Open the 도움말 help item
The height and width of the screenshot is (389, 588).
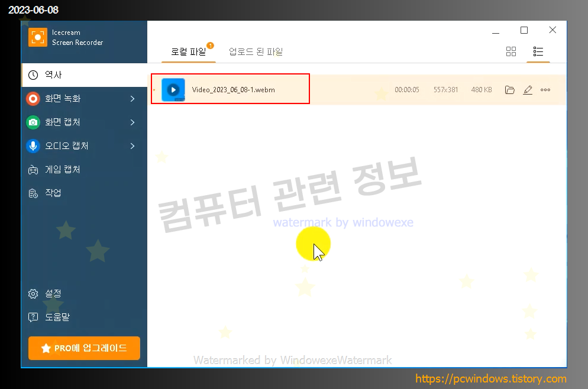pyautogui.click(x=85, y=317)
